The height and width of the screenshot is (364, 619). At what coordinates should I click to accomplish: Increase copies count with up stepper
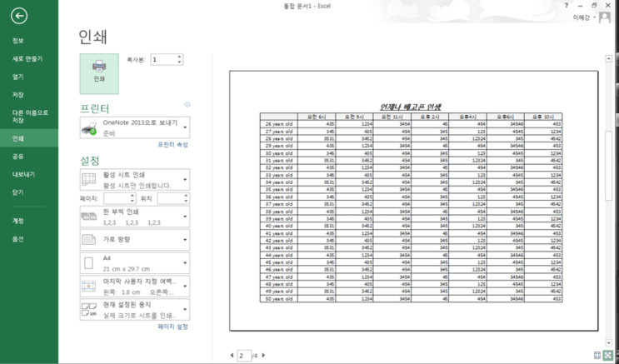(179, 57)
